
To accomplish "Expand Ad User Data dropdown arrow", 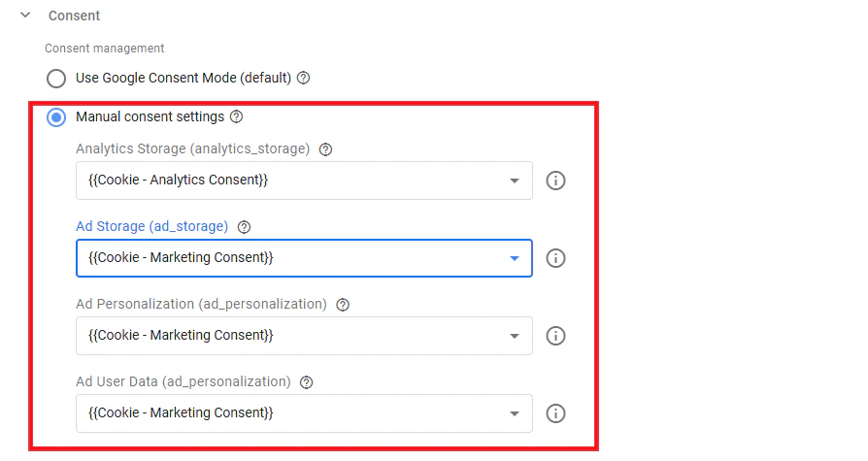I will coord(515,413).
